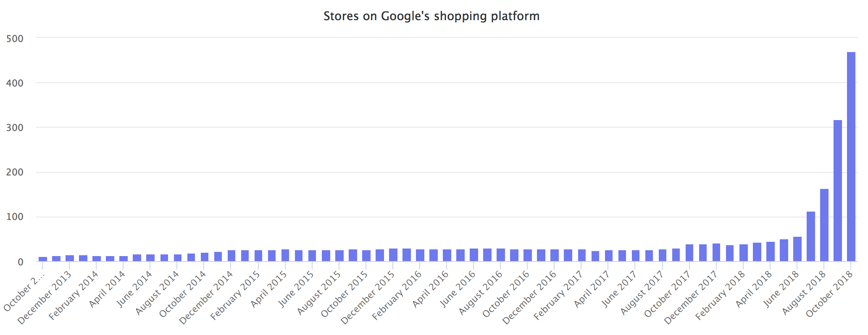Click the February 2017 bar

[x=582, y=255]
